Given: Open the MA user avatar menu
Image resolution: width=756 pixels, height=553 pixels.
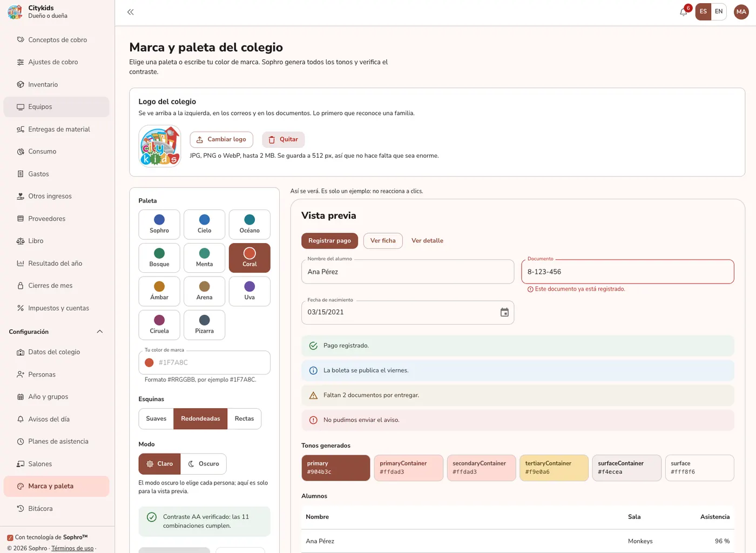Looking at the screenshot, I should click(x=741, y=12).
